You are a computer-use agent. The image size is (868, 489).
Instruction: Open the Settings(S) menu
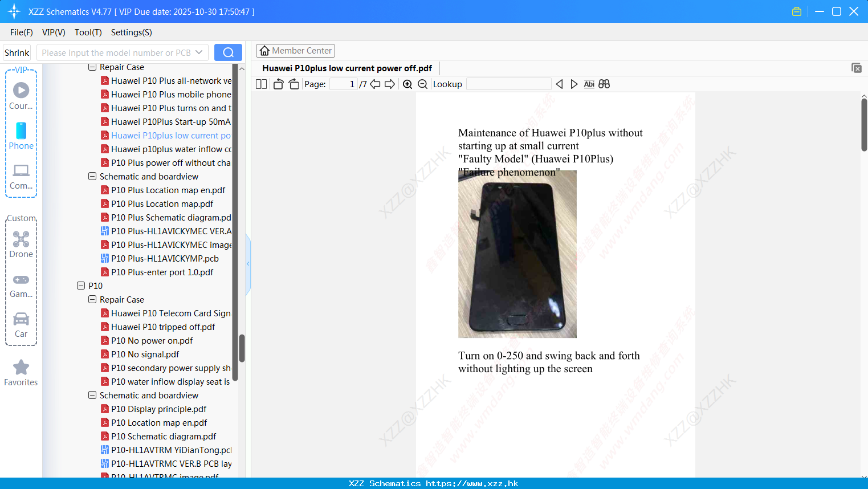click(x=132, y=32)
